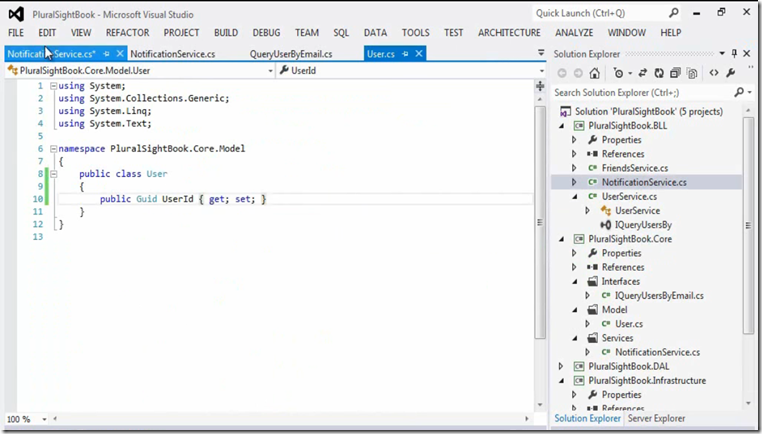Click the Collapse All icon in Solution Explorer
762x434 pixels.
tap(675, 73)
